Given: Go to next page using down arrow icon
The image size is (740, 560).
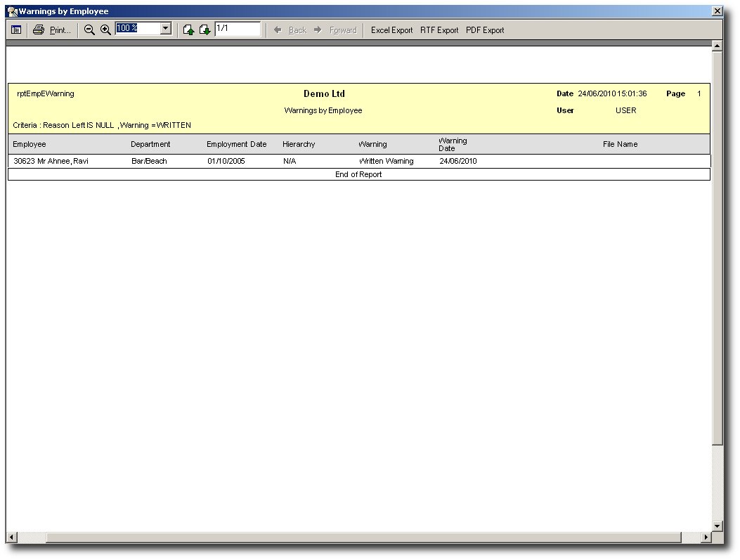Looking at the screenshot, I should click(x=205, y=30).
